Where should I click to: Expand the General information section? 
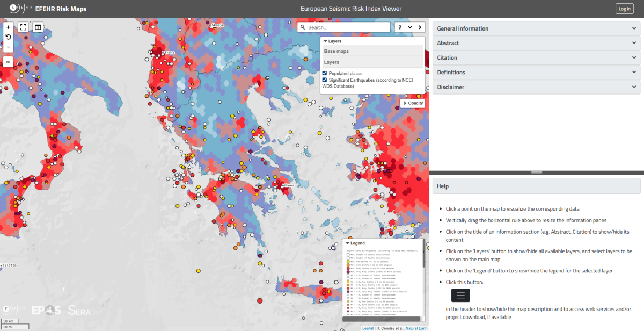point(536,28)
